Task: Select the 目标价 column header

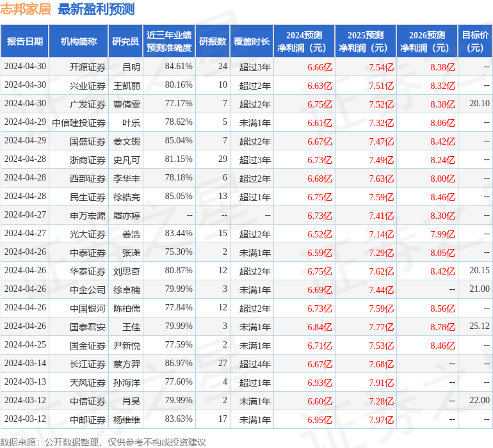Action: click(475, 42)
